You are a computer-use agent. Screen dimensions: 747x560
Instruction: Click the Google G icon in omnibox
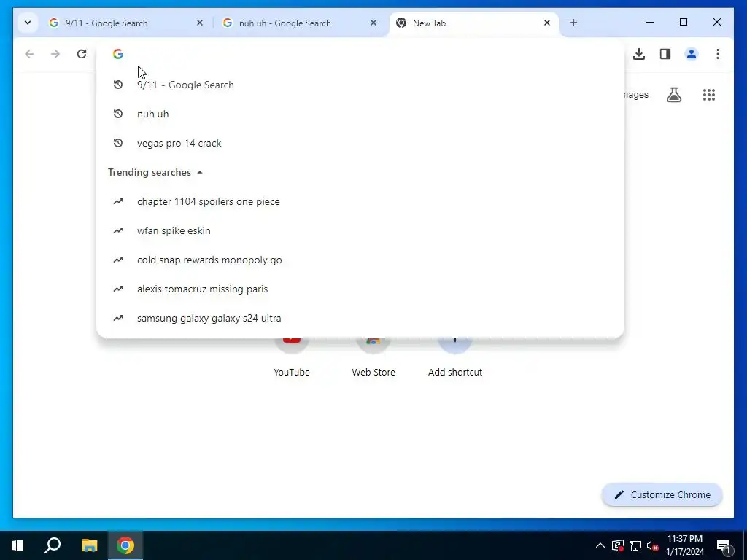(118, 54)
